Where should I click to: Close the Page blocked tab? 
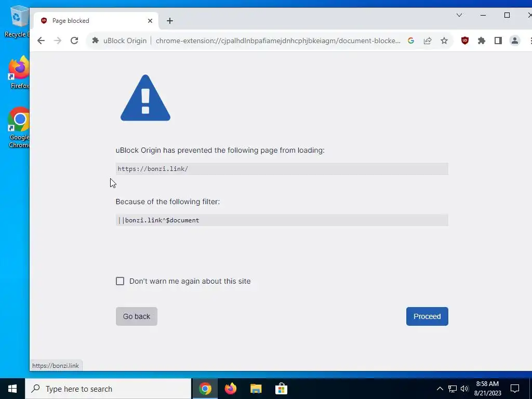click(150, 21)
